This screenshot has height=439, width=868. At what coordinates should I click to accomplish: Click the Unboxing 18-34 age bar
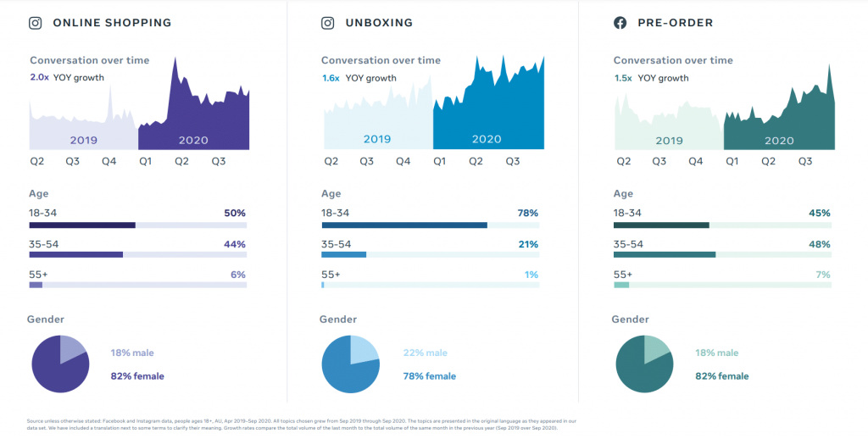point(404,225)
